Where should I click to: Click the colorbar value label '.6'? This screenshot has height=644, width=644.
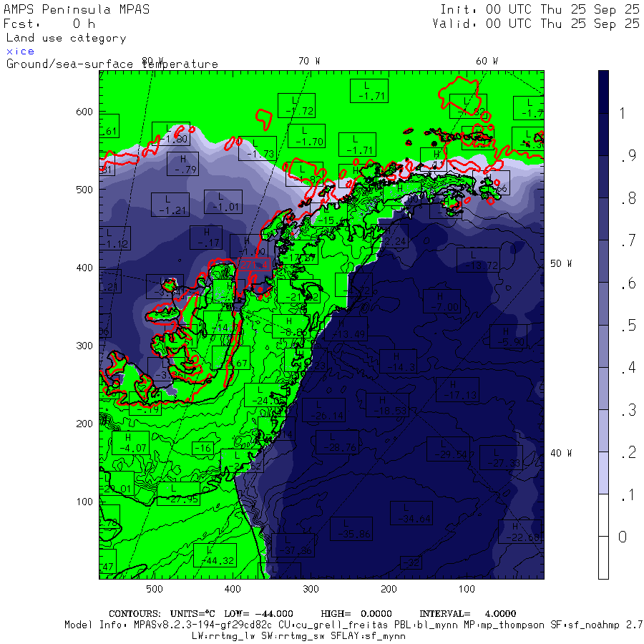click(629, 283)
